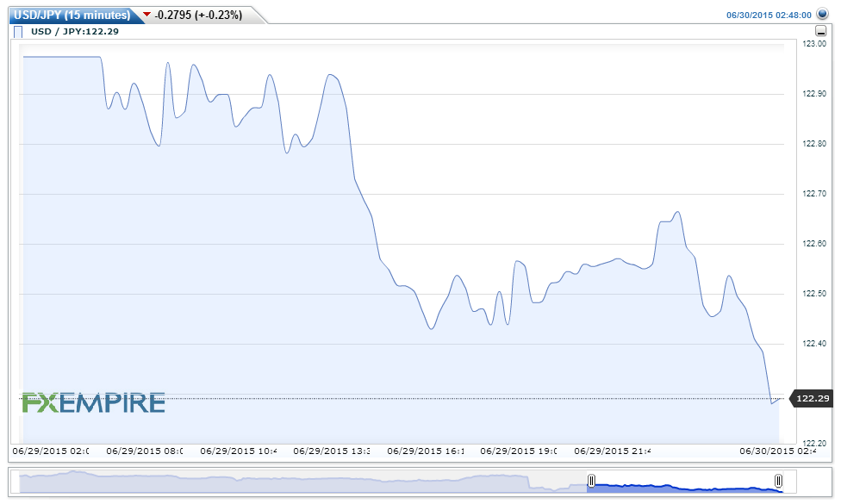Click the 122.80 axis label
Screen dimensions: 841x504
[x=814, y=144]
